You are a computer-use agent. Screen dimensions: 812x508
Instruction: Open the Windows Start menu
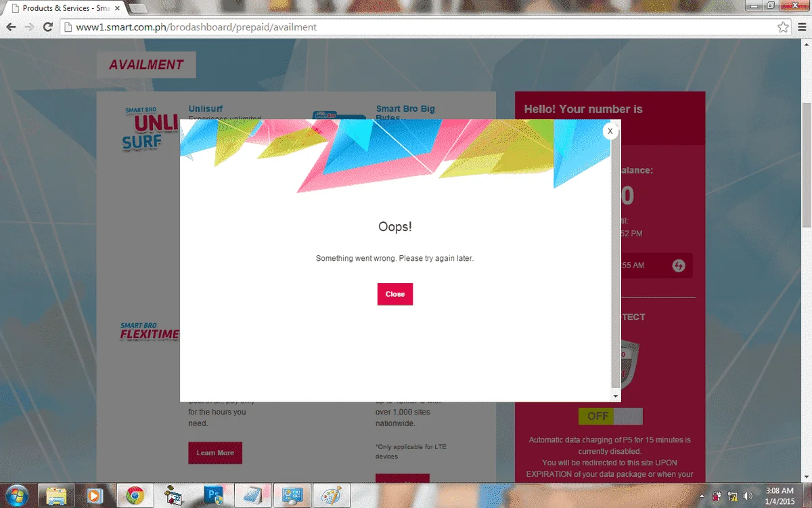pyautogui.click(x=16, y=495)
